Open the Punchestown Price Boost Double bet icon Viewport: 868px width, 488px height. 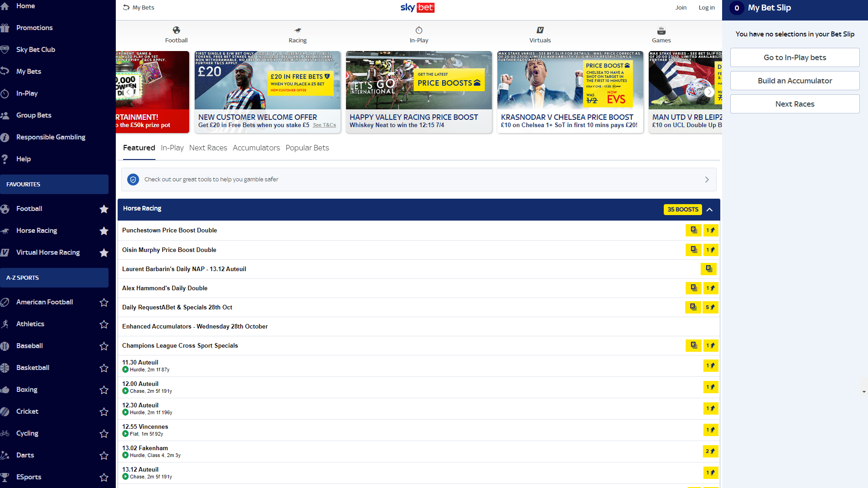pyautogui.click(x=693, y=230)
